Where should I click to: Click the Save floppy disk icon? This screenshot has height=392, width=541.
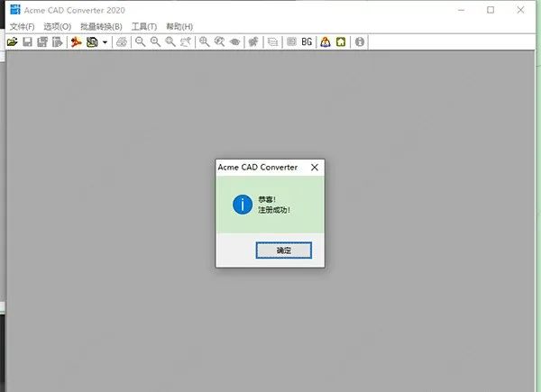pos(27,42)
